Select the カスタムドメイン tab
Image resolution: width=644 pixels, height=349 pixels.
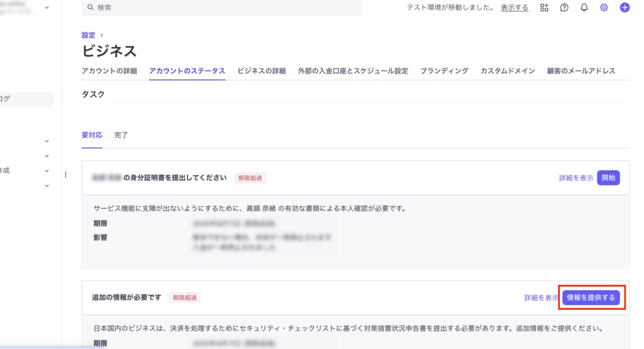click(x=508, y=71)
